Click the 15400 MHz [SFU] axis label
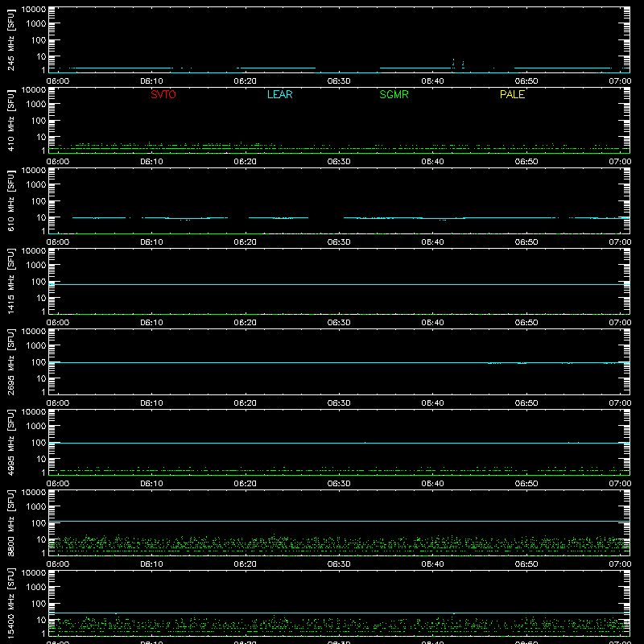This screenshot has height=644, width=644. pyautogui.click(x=10, y=603)
